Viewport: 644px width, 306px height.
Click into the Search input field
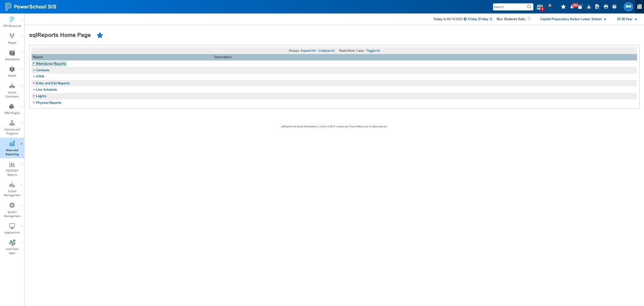pyautogui.click(x=509, y=7)
